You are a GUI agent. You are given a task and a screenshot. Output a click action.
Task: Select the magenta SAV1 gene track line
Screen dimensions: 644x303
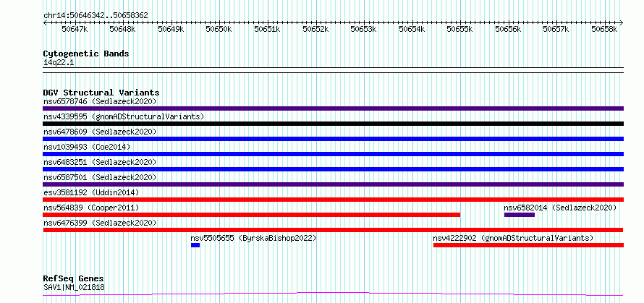coord(333,294)
